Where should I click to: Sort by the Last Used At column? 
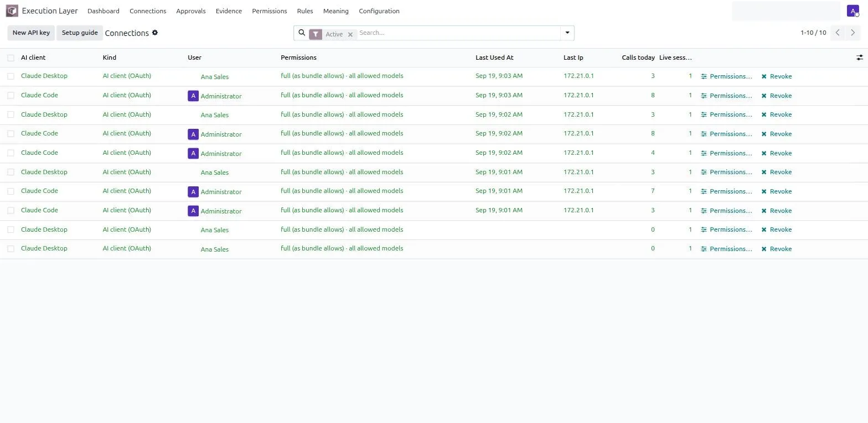point(494,58)
